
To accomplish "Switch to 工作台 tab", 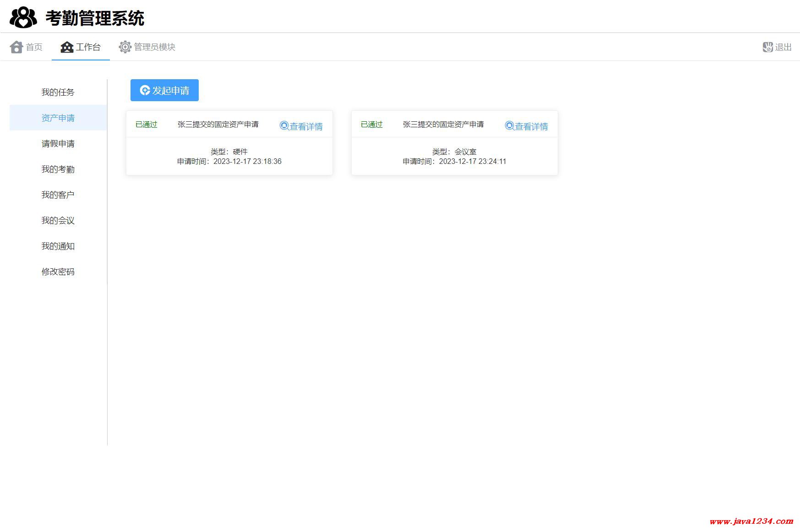I will pos(81,47).
